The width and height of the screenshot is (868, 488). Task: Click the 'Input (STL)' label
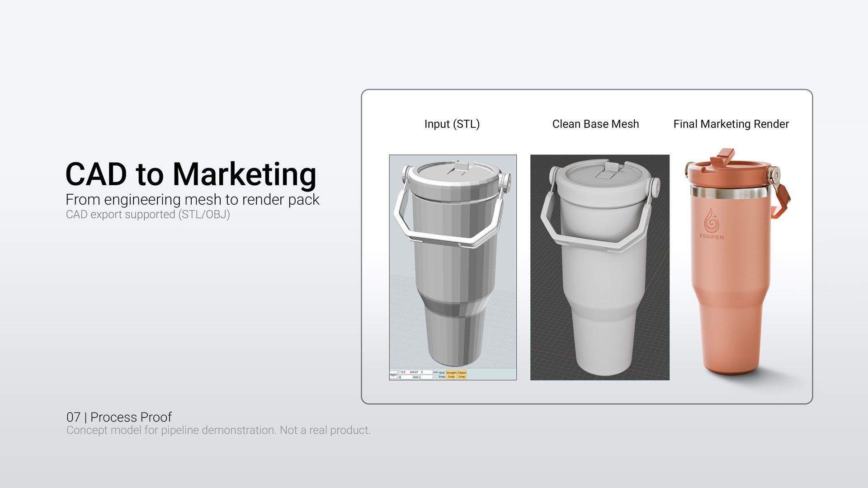[452, 124]
